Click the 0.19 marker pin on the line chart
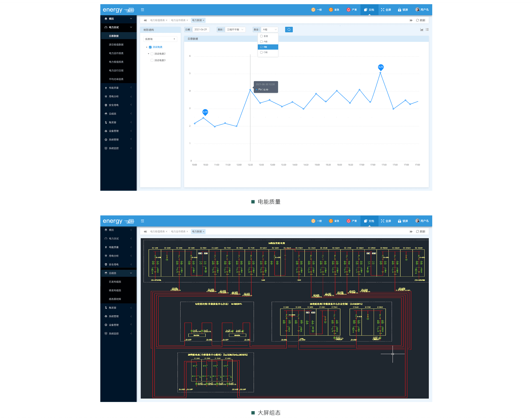The width and height of the screenshot is (532, 420). [x=205, y=112]
